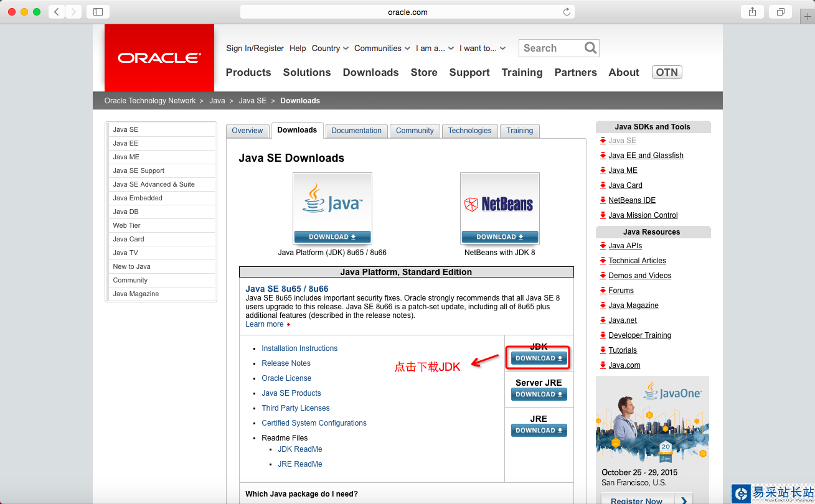Viewport: 815px width, 504px height.
Task: Switch to the Overview tab
Action: click(247, 131)
